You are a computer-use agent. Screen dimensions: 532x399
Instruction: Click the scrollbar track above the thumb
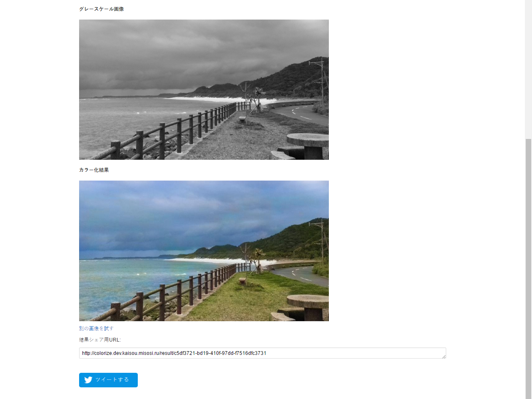pyautogui.click(x=528, y=69)
